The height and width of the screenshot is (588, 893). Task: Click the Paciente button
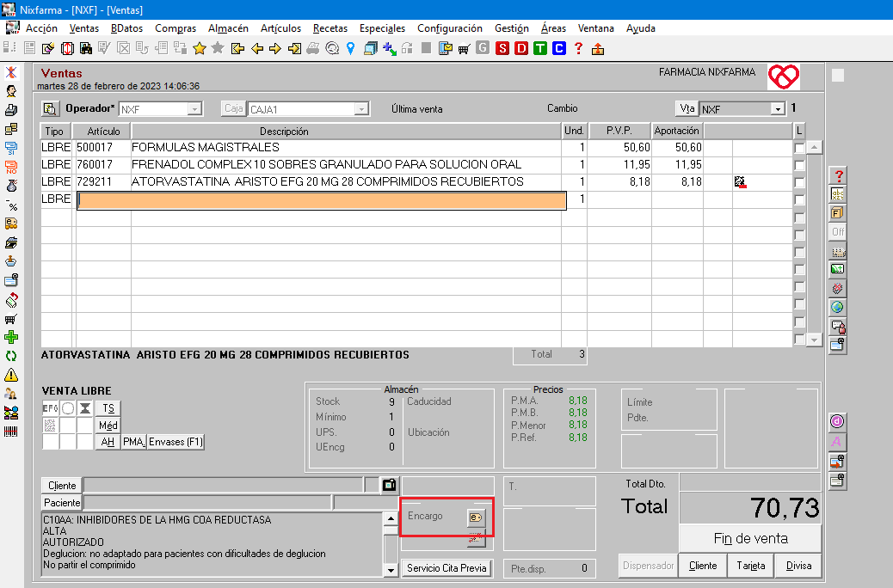click(62, 503)
